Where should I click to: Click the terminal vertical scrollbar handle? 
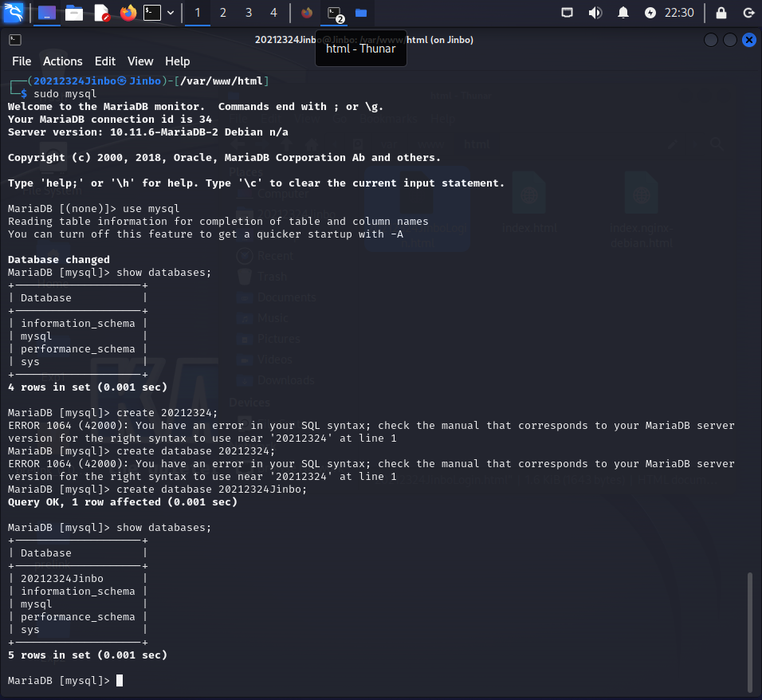pos(750,631)
